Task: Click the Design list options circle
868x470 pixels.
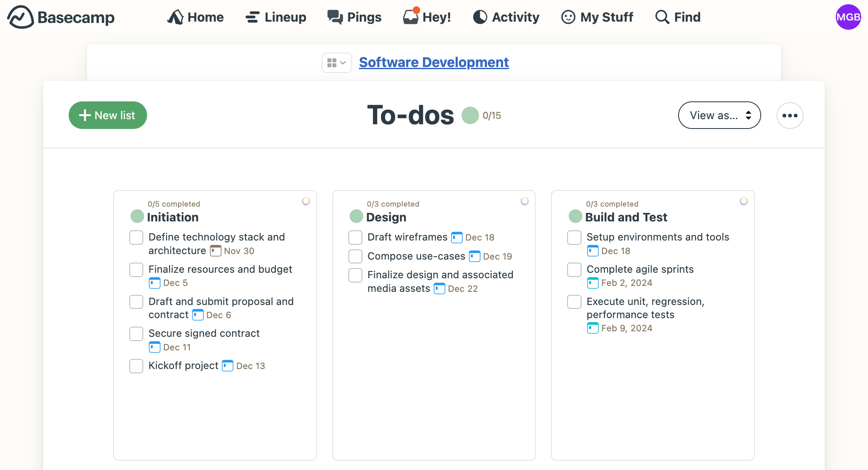Action: pos(525,202)
